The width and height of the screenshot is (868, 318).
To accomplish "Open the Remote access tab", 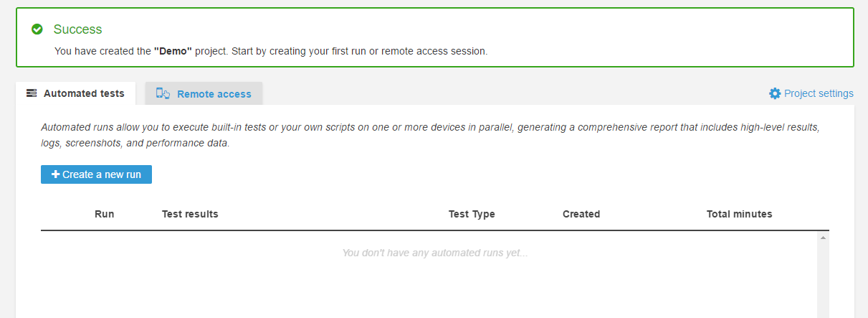I will (214, 94).
